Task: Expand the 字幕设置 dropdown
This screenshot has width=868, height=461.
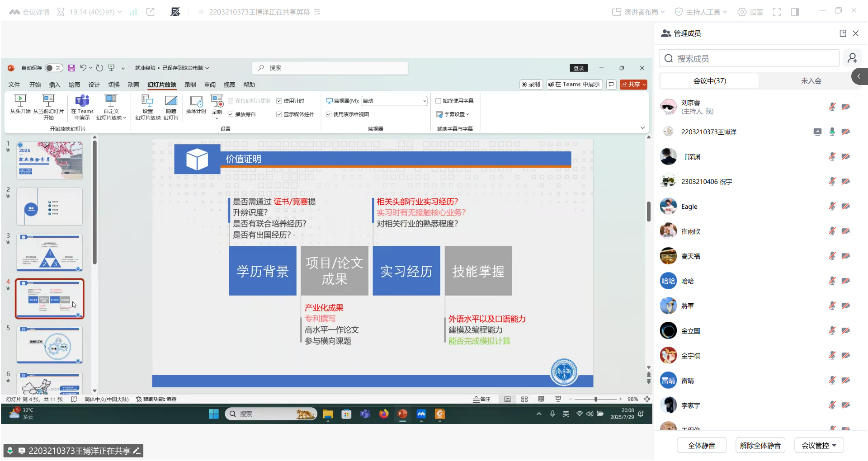Action: 453,114
